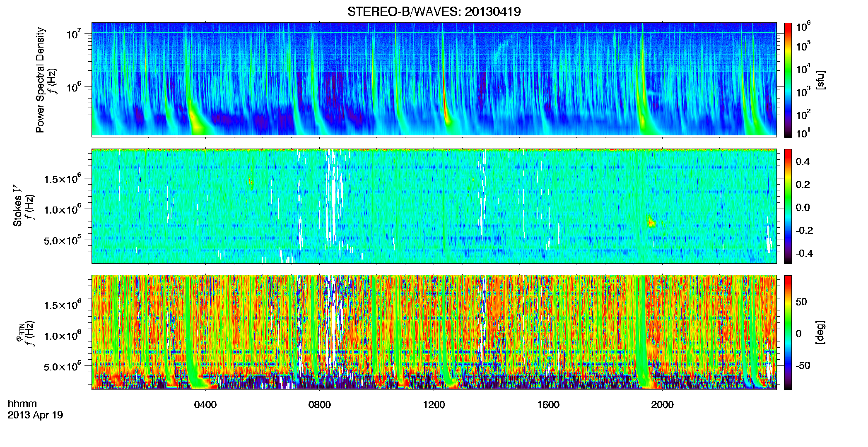The image size is (868, 447).
Task: Click the 1600 time tick label
Action: pos(548,404)
